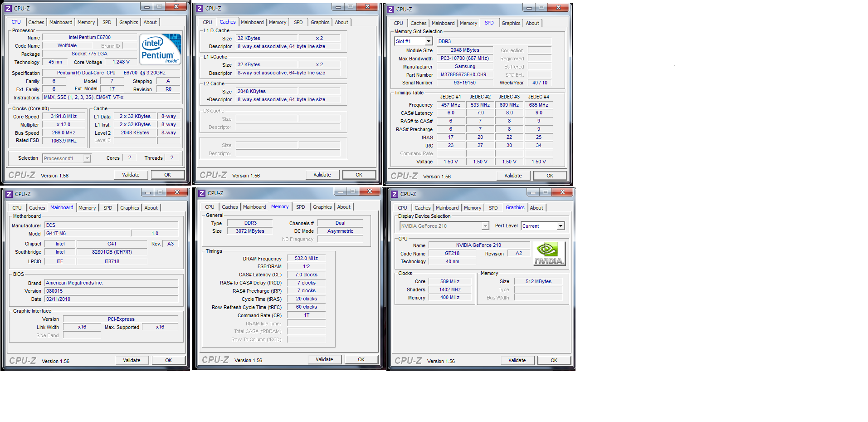The width and height of the screenshot is (868, 422).
Task: Select Graphics tab in the Memory-tab window
Action: (322, 207)
